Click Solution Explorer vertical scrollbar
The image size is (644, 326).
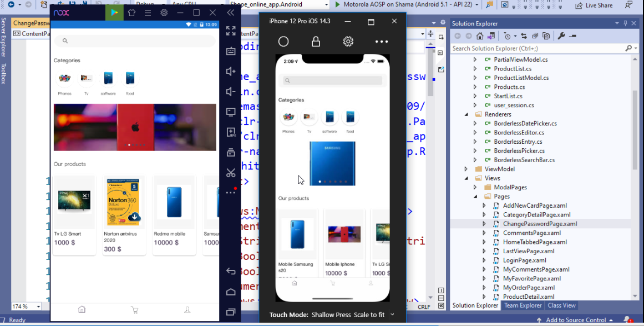pyautogui.click(x=635, y=129)
